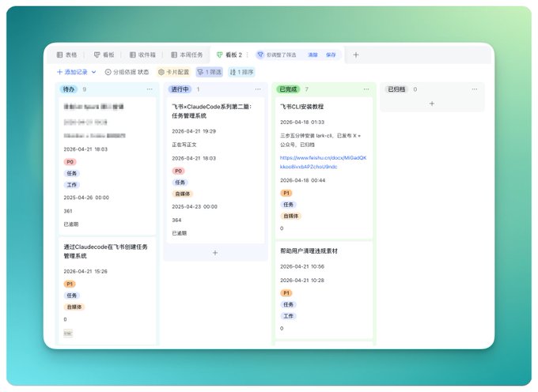The image size is (538, 392).
Task: Click the 2026-04-21 19:29 timestamp
Action: [194, 131]
